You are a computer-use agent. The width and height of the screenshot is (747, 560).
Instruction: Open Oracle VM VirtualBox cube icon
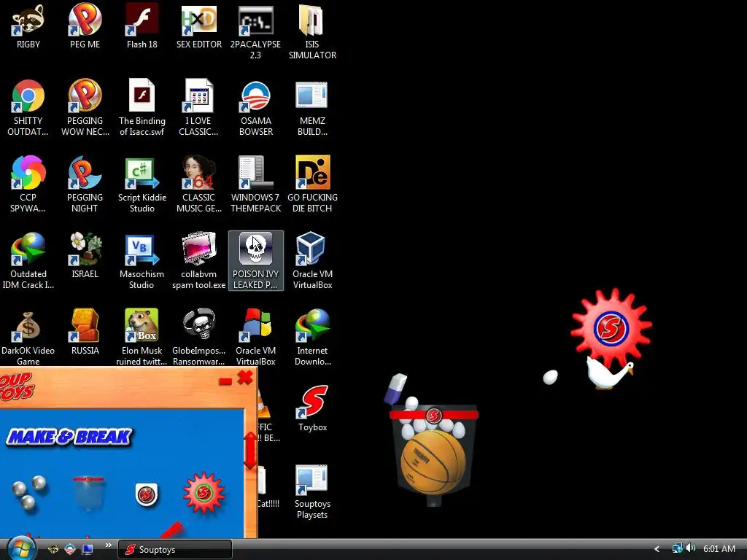pyautogui.click(x=312, y=260)
